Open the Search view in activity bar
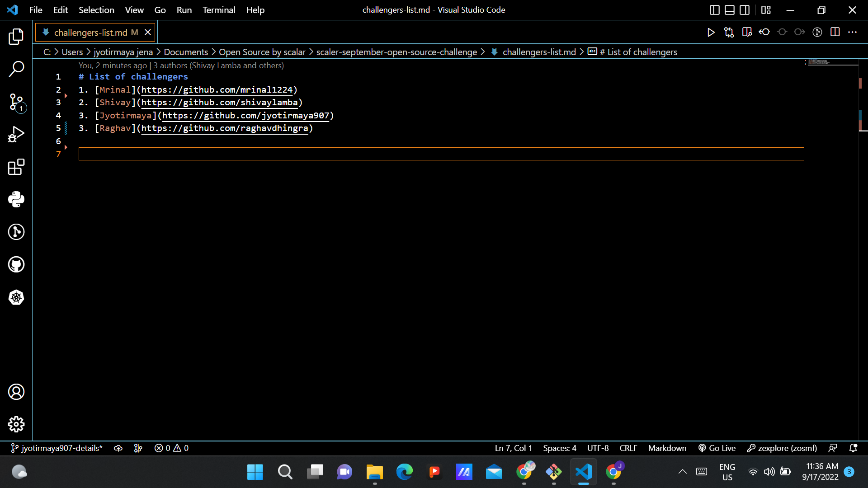The image size is (868, 488). tap(16, 69)
